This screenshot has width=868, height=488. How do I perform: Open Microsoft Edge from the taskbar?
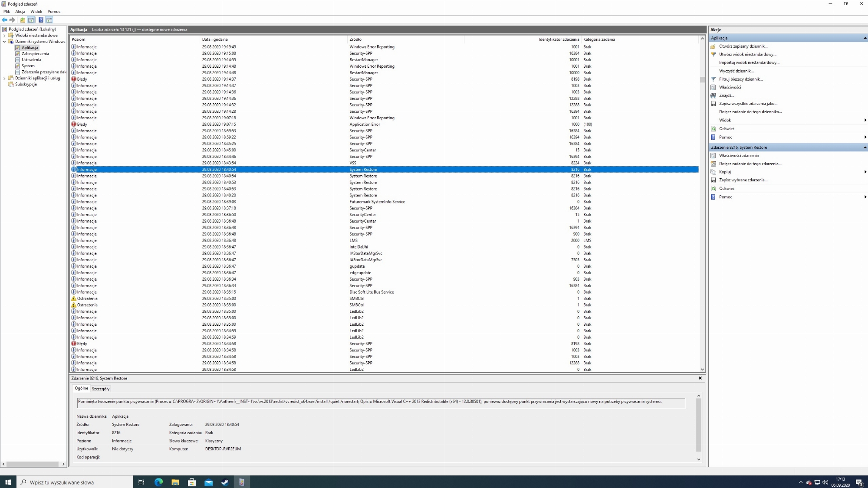[158, 482]
